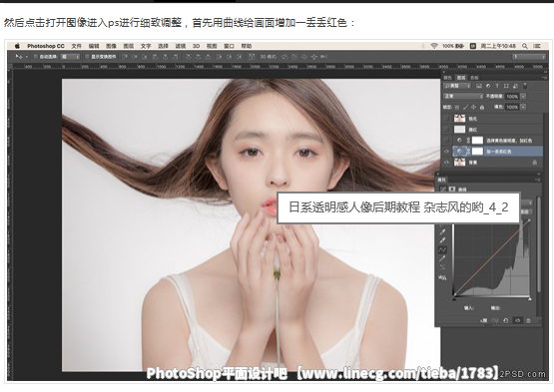554x392 pixels.
Task: Open fill slider dropdown arrow
Action: (x=523, y=107)
